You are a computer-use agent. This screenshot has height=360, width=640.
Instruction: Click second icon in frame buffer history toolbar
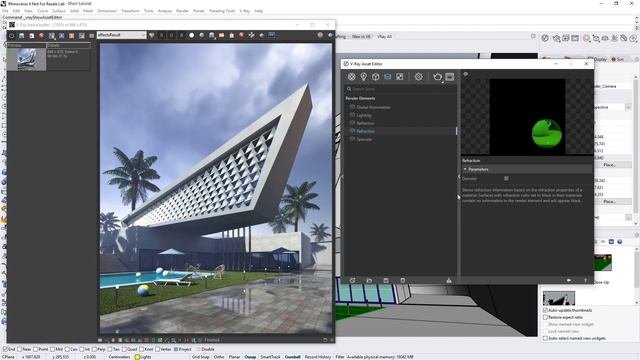[22, 36]
